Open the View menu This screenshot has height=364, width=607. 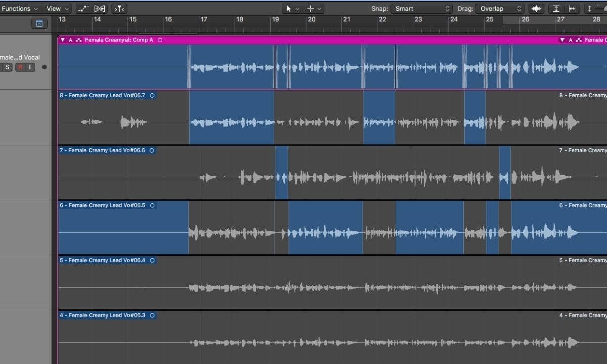(55, 8)
